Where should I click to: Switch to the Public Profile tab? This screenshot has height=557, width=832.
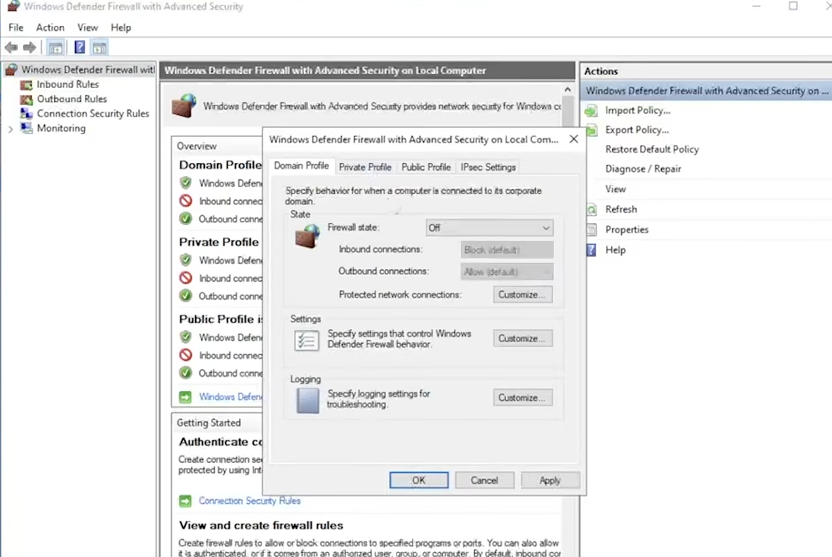[426, 167]
